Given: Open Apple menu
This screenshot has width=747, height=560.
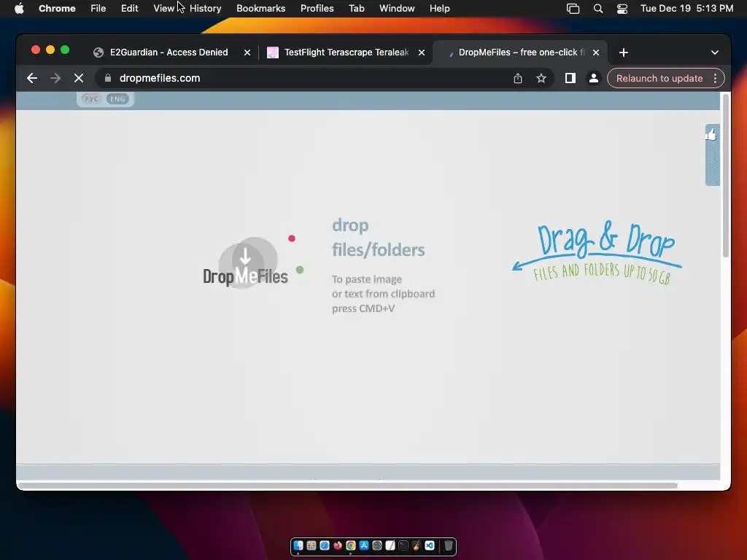Looking at the screenshot, I should (x=19, y=8).
